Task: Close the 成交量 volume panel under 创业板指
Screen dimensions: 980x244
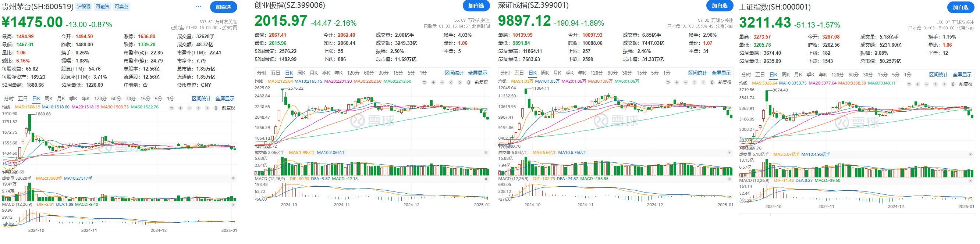Action: 486,152
